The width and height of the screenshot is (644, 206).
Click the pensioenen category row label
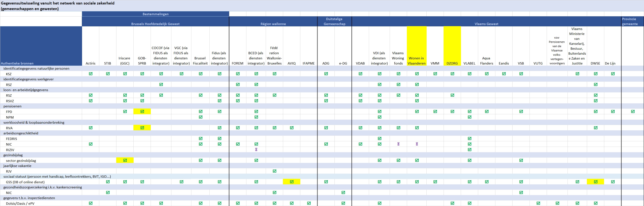click(x=12, y=106)
